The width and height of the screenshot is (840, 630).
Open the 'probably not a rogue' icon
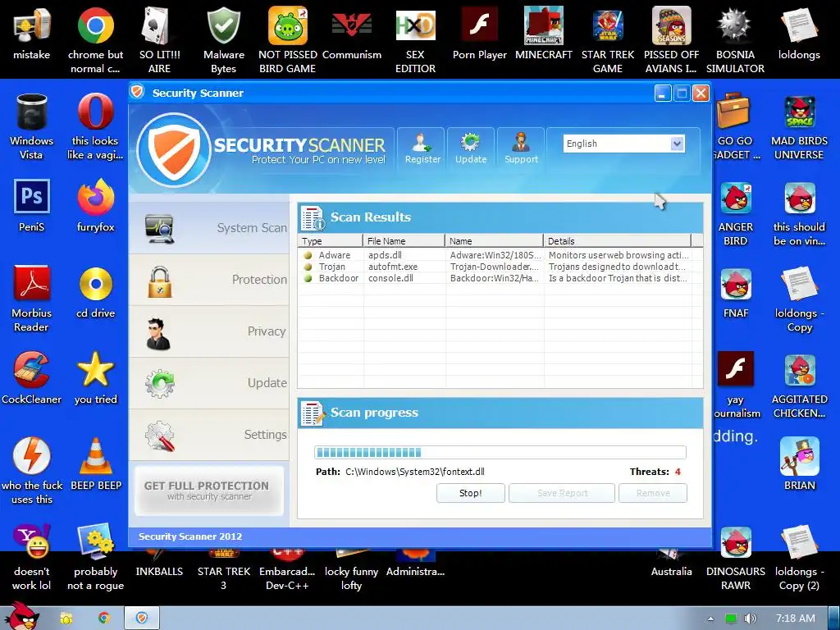tap(95, 557)
